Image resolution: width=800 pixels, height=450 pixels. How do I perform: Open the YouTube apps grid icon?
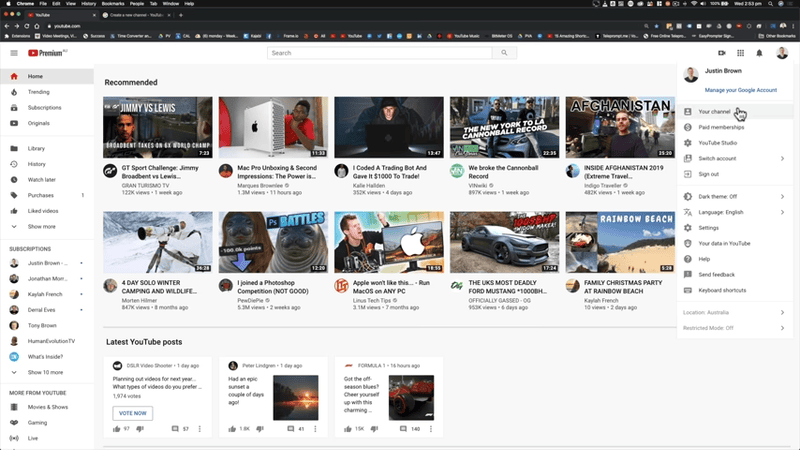[x=740, y=53]
